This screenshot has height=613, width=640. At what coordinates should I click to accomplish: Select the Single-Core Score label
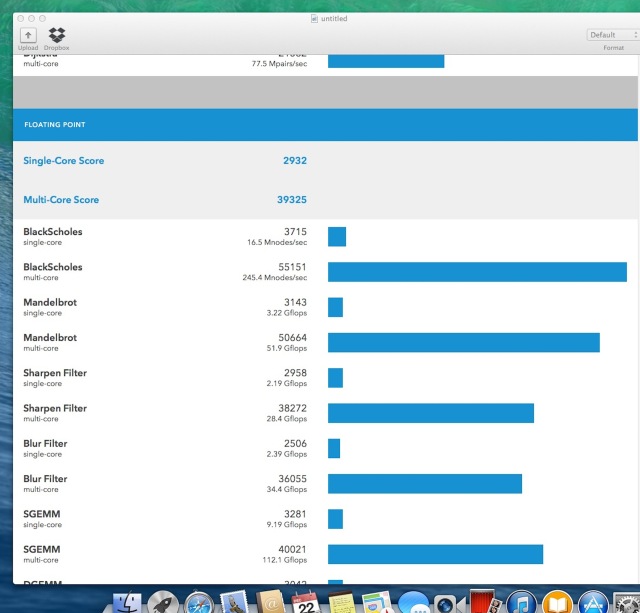tap(64, 161)
